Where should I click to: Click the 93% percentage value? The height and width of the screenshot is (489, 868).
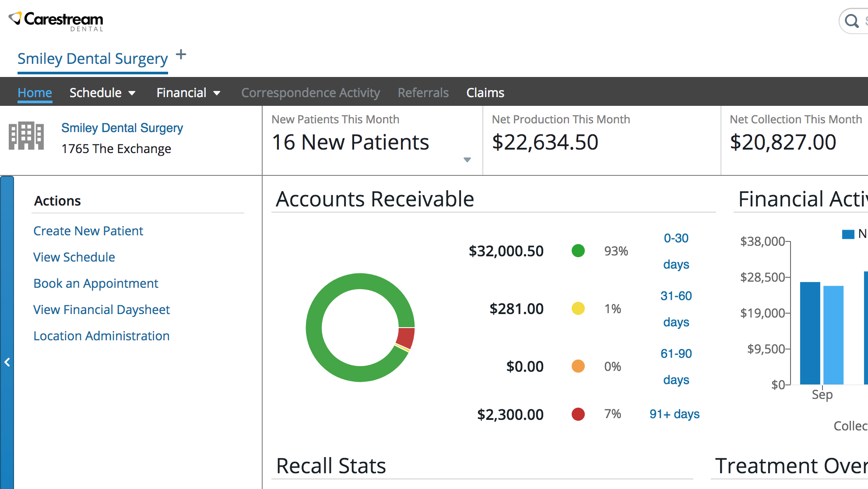[x=616, y=251]
